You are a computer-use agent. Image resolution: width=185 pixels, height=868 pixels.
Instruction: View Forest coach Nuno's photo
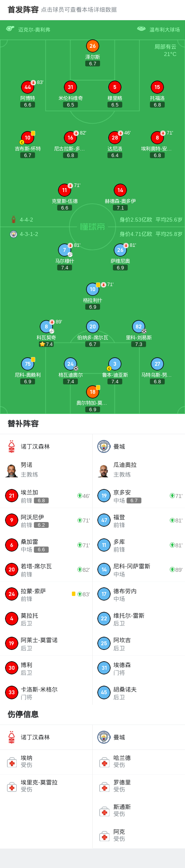pyautogui.click(x=12, y=470)
